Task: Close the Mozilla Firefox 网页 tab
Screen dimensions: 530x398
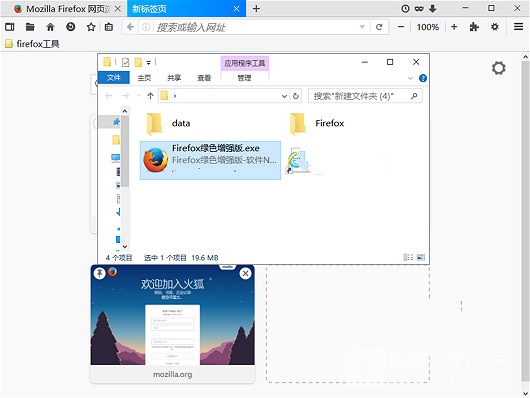Action: [118, 9]
